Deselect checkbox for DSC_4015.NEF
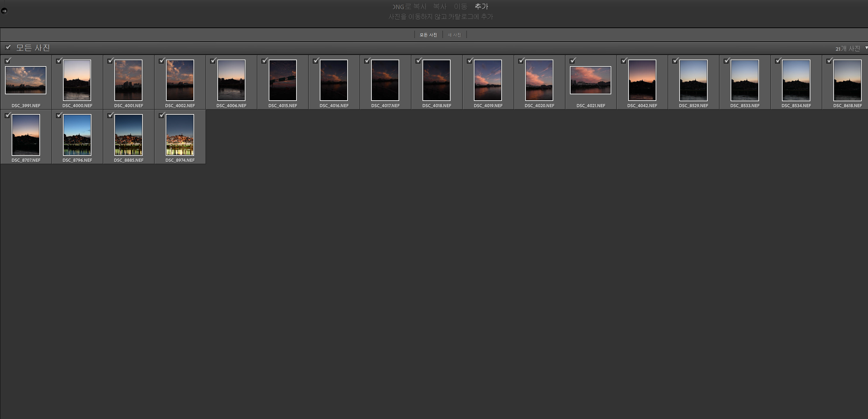Image resolution: width=868 pixels, height=419 pixels. (264, 61)
